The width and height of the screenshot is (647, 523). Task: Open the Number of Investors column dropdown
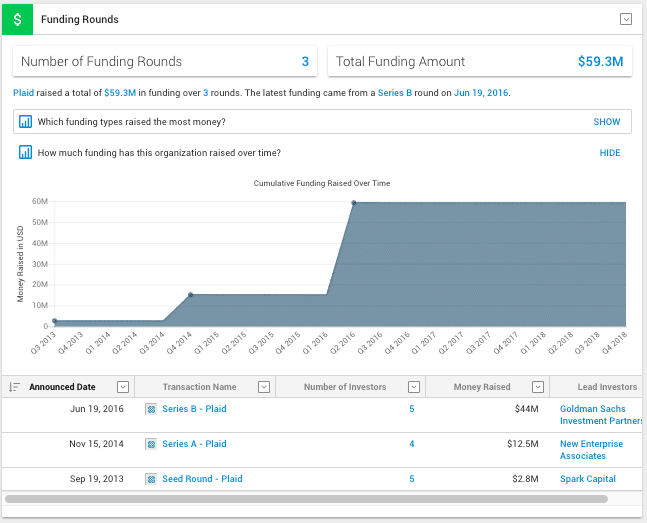(x=414, y=387)
